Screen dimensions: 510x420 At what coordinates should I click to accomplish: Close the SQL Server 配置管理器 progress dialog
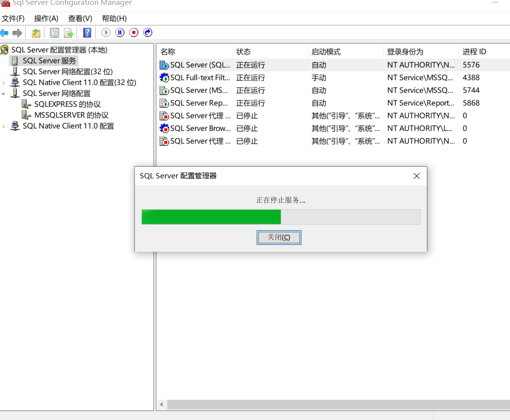416,176
